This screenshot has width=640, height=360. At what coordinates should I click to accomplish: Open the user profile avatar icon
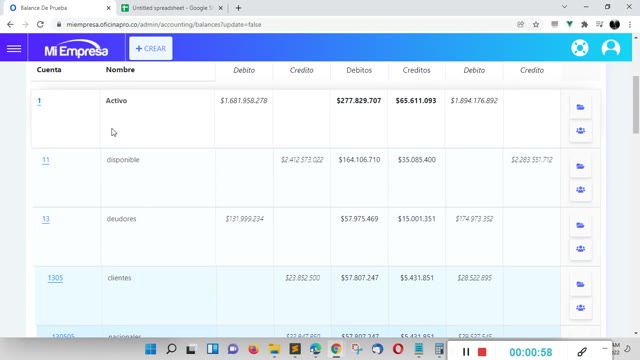pos(611,48)
